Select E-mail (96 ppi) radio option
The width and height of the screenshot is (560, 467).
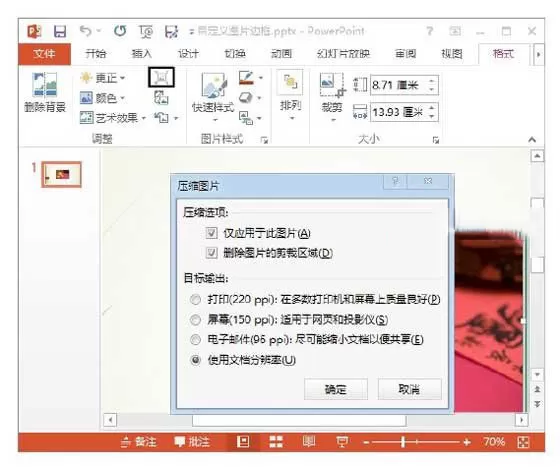point(195,340)
